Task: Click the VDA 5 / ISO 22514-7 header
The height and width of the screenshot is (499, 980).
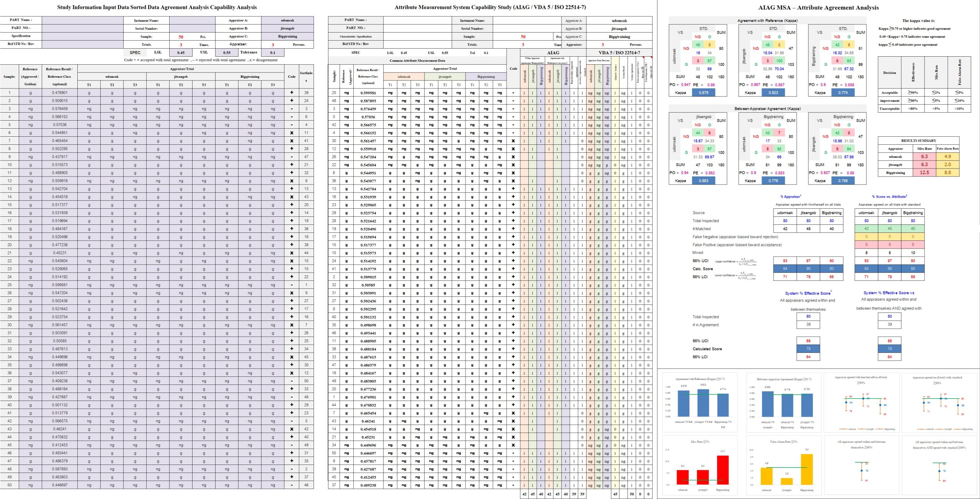Action: coord(619,53)
